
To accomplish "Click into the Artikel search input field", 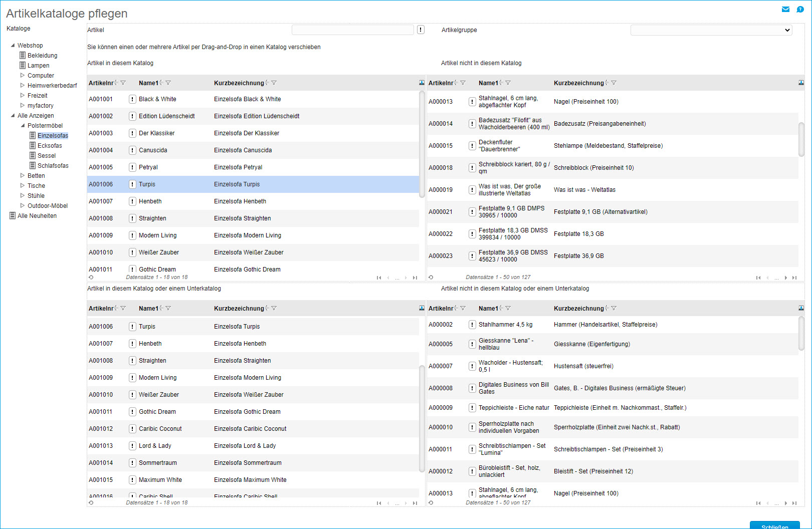I will (352, 30).
